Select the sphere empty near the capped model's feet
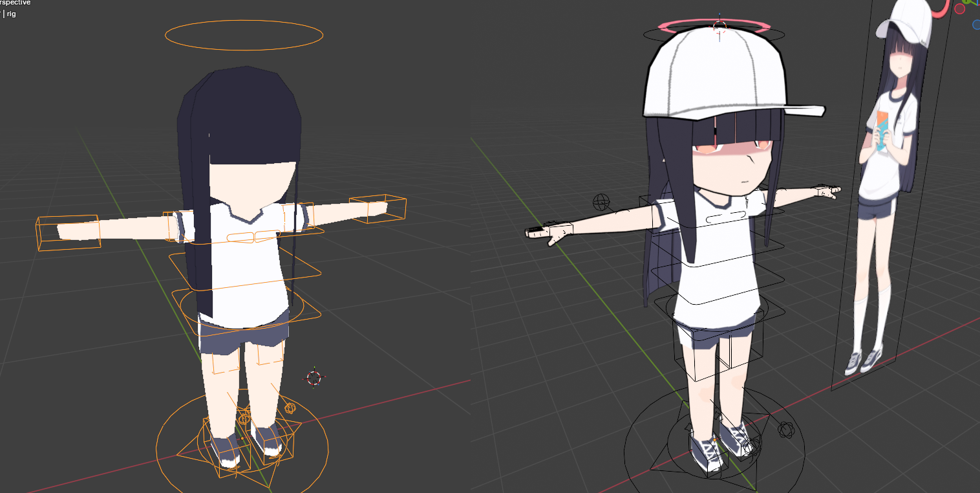Image resolution: width=980 pixels, height=493 pixels. pos(786,430)
